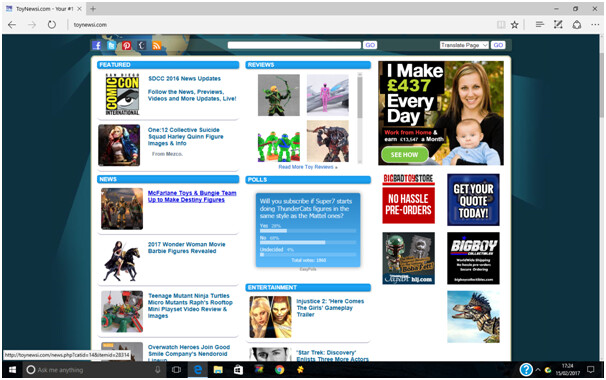Open the Make a Web Note icon

(558, 25)
